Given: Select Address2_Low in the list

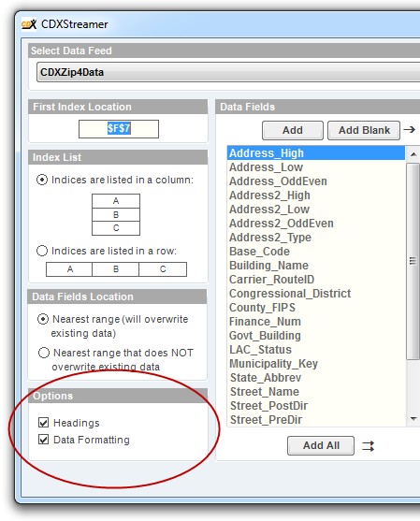Looking at the screenshot, I should click(x=316, y=210).
